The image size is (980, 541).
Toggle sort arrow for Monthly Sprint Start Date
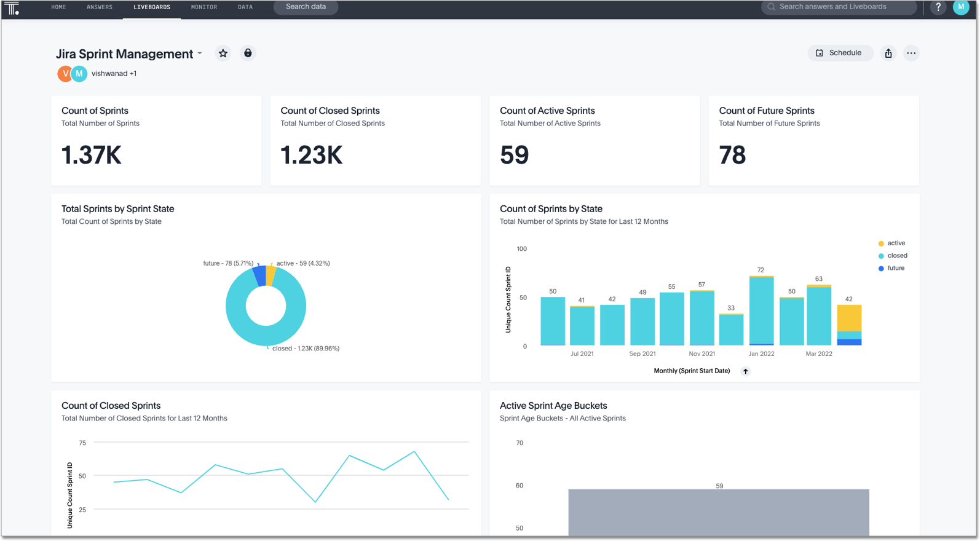[745, 371]
